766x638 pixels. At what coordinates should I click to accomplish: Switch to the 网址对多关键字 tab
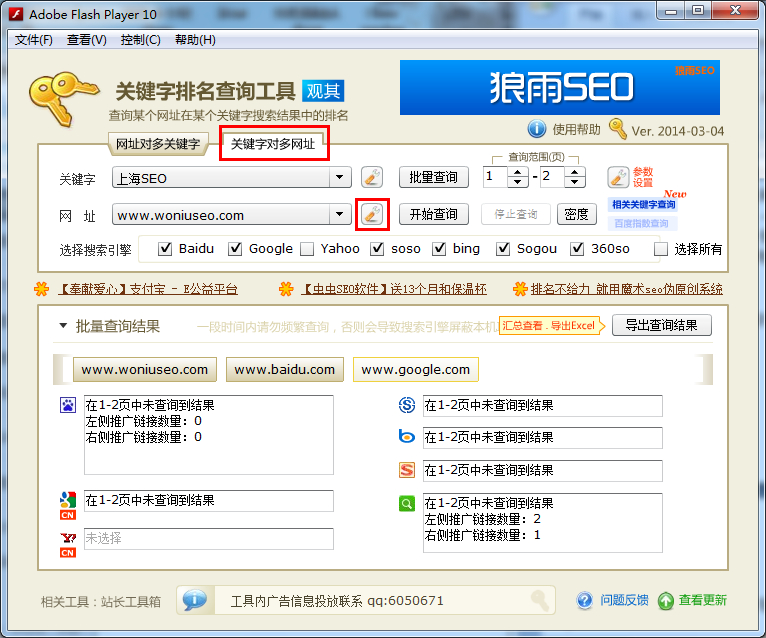(x=158, y=144)
